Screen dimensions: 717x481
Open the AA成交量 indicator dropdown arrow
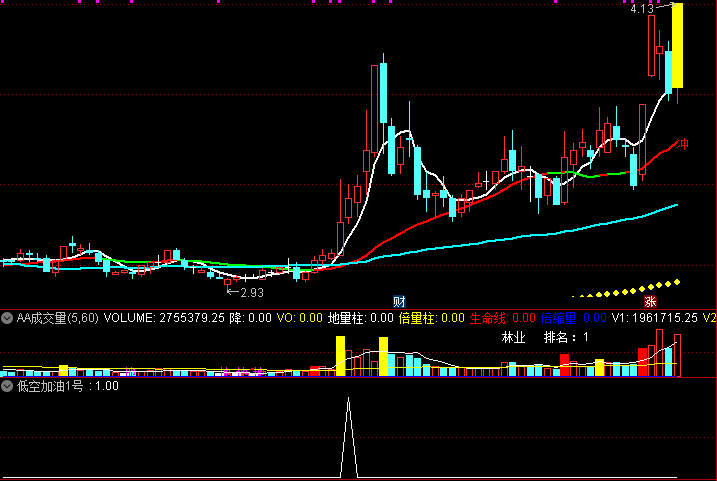[x=7, y=318]
